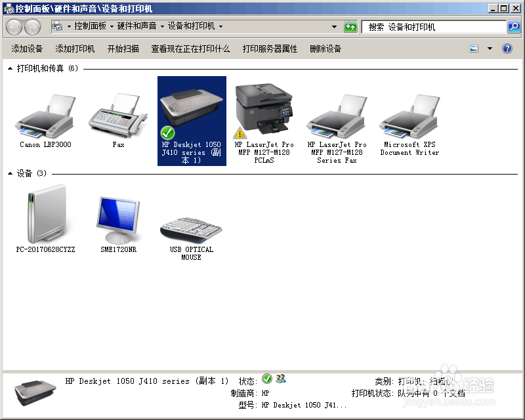Click the green refresh button
The width and height of the screenshot is (525, 420).
tap(350, 27)
